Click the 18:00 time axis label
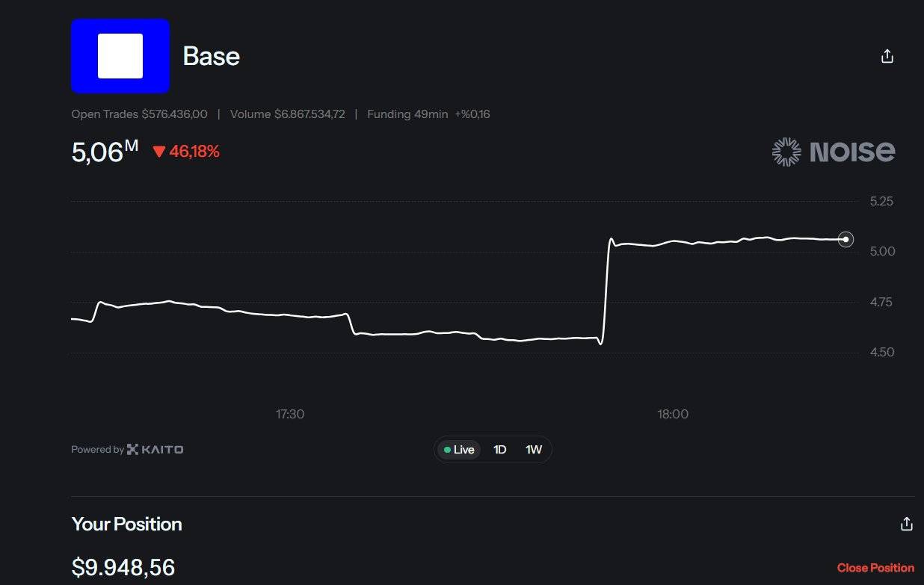The height and width of the screenshot is (585, 924). click(x=673, y=414)
